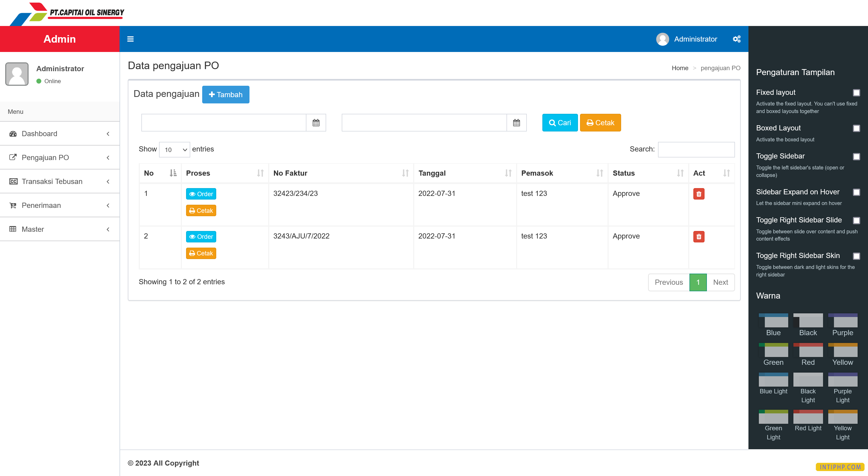Click the Tambah button
Screen dimensions: 868x476
225,95
